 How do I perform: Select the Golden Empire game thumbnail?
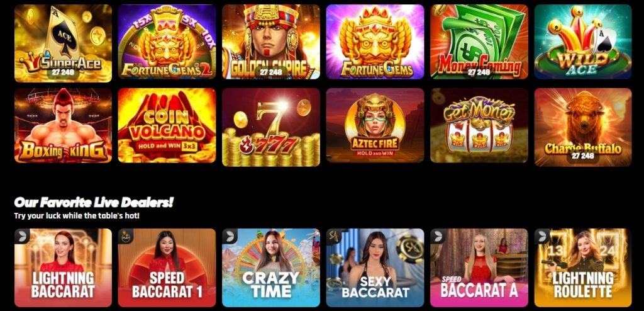point(271,42)
